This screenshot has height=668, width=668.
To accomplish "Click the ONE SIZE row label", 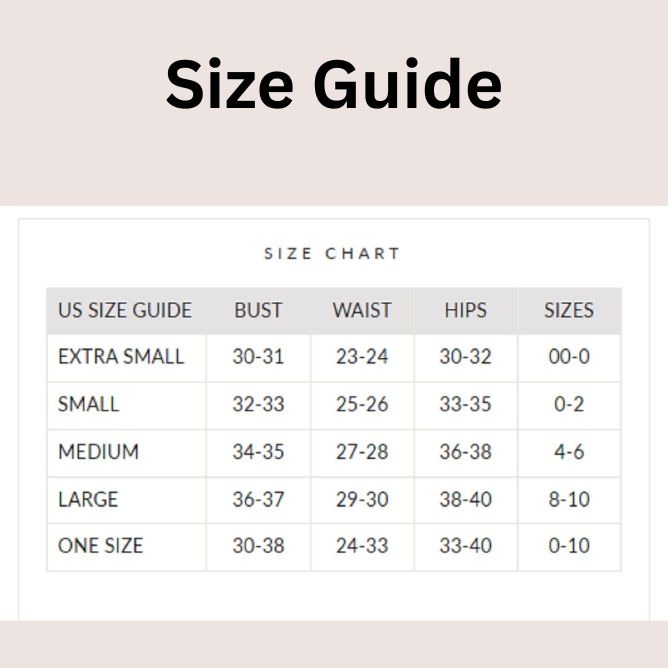I will coord(100,545).
